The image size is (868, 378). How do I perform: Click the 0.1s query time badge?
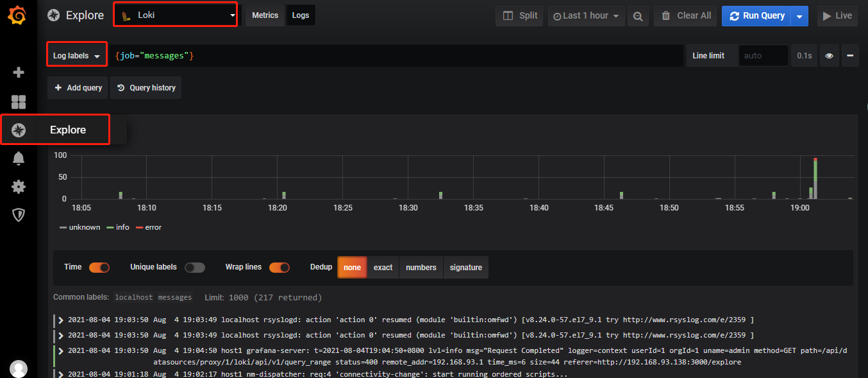(805, 56)
